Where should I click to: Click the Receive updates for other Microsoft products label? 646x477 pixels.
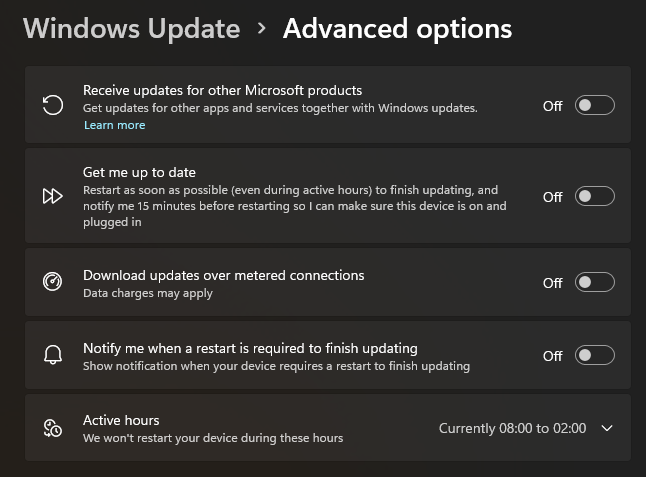click(222, 90)
